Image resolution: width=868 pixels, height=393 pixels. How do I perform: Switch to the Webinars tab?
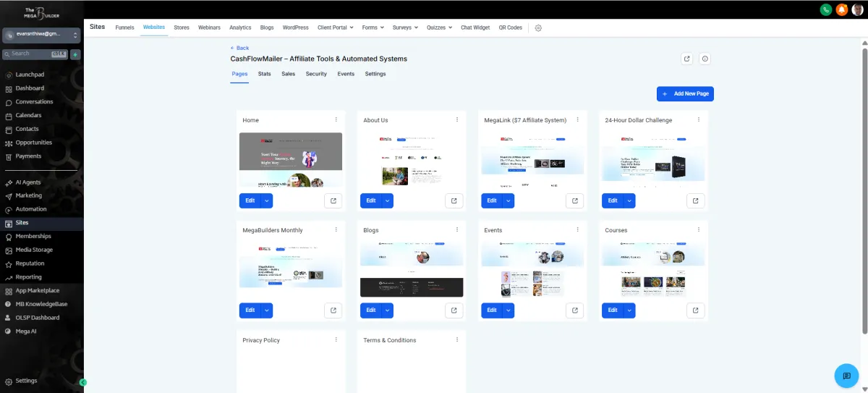click(x=209, y=28)
